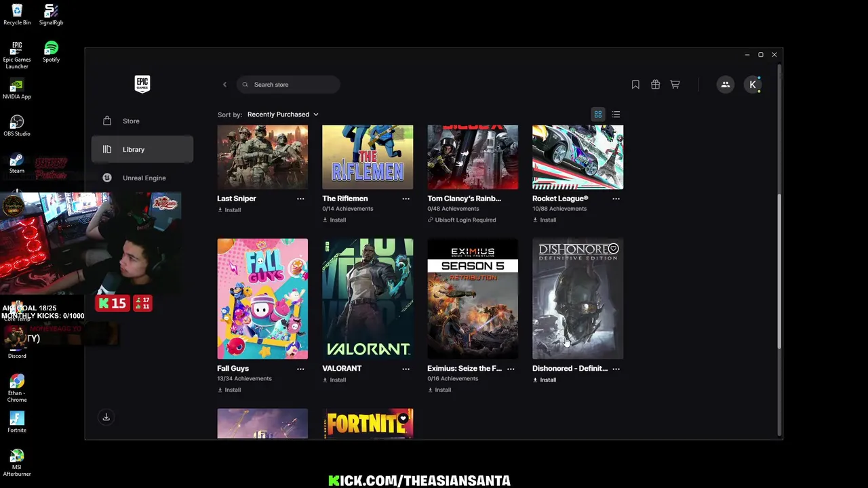Open the wishlist bookmark icon
The width and height of the screenshot is (868, 488).
635,85
